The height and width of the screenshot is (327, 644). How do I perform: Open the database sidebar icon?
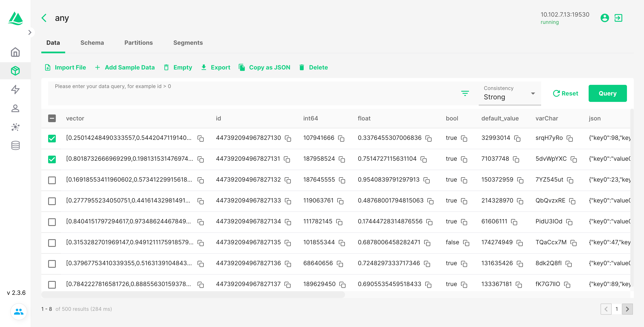(15, 146)
